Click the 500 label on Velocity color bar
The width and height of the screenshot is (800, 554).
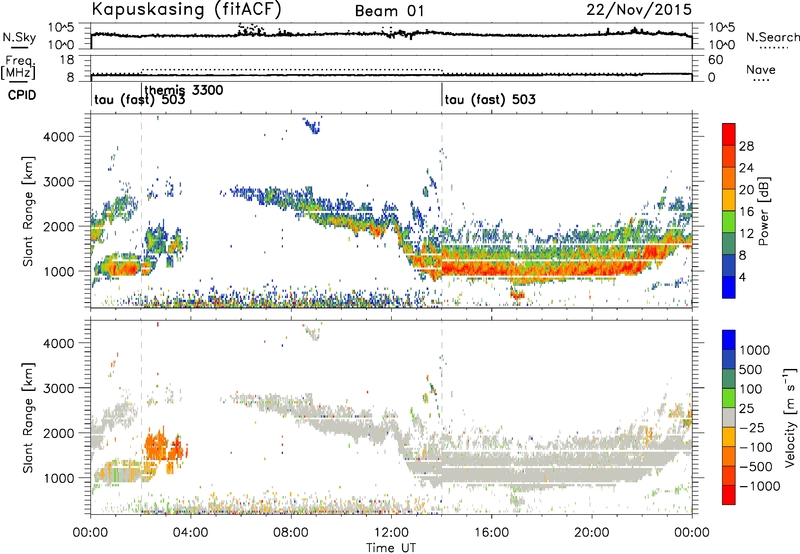point(751,370)
